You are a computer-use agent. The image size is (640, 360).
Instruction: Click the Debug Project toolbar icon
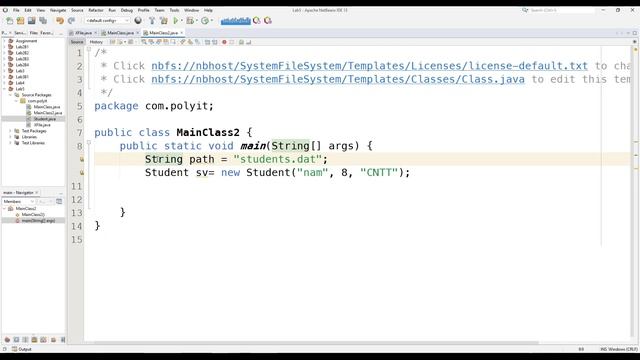point(190,20)
